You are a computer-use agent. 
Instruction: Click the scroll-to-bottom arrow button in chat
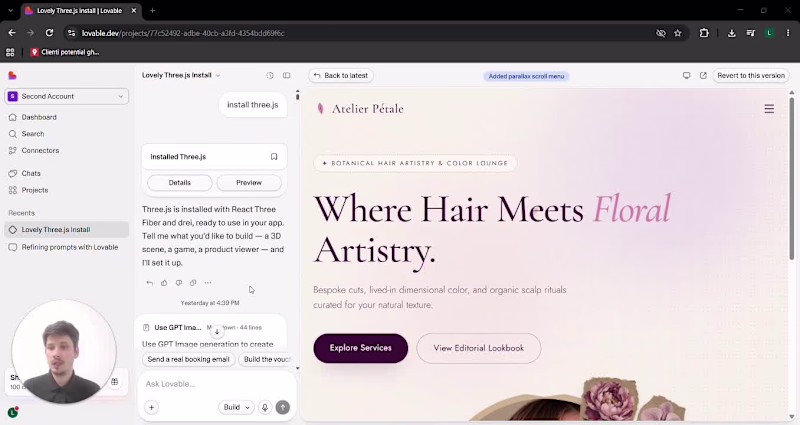point(217,332)
